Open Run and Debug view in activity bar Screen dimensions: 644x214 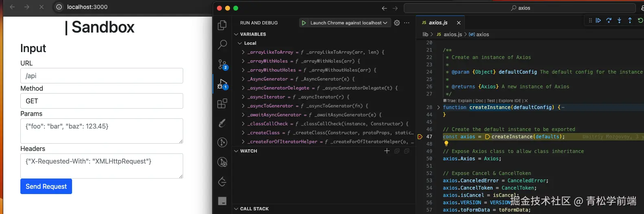[x=222, y=84]
